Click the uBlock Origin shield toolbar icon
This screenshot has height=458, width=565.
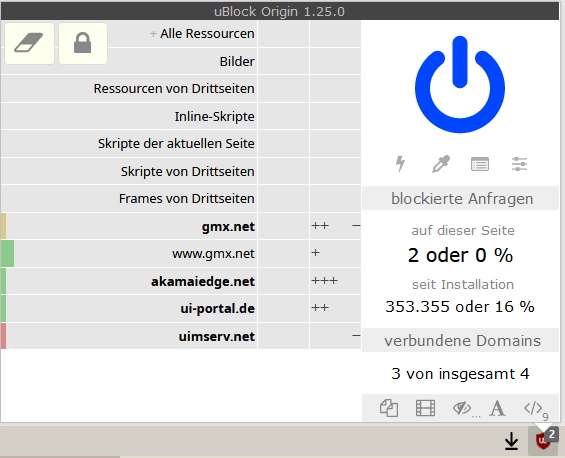tap(543, 441)
